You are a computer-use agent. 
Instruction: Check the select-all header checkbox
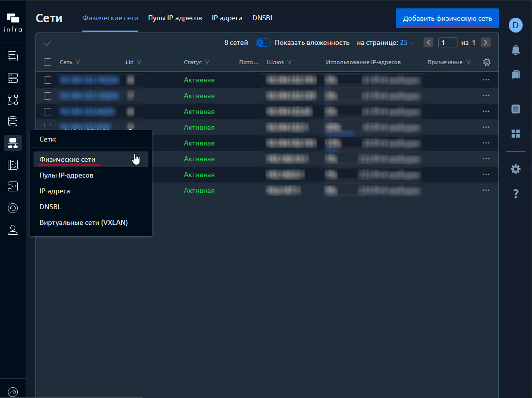point(47,62)
